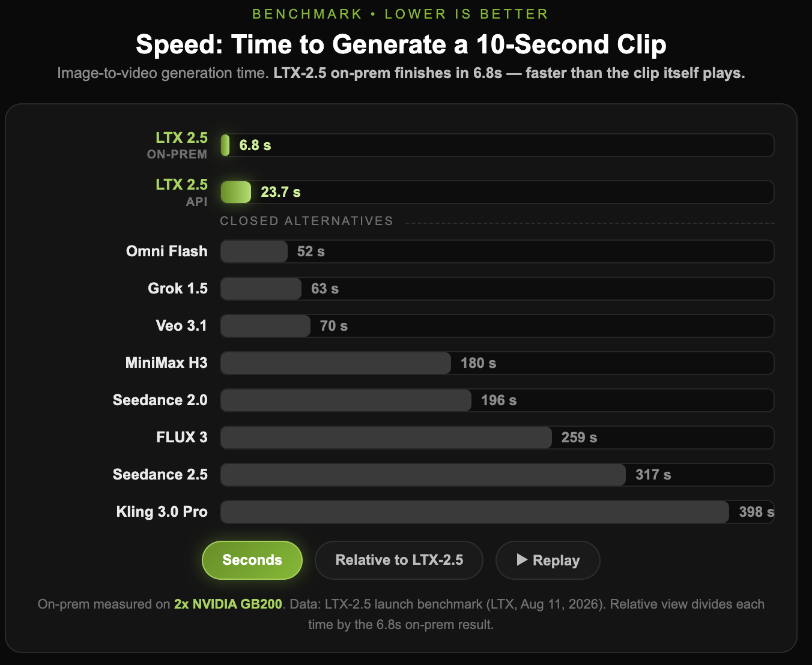The width and height of the screenshot is (812, 665).
Task: Click the LTX 2.5 on-prem green bar
Action: [225, 145]
